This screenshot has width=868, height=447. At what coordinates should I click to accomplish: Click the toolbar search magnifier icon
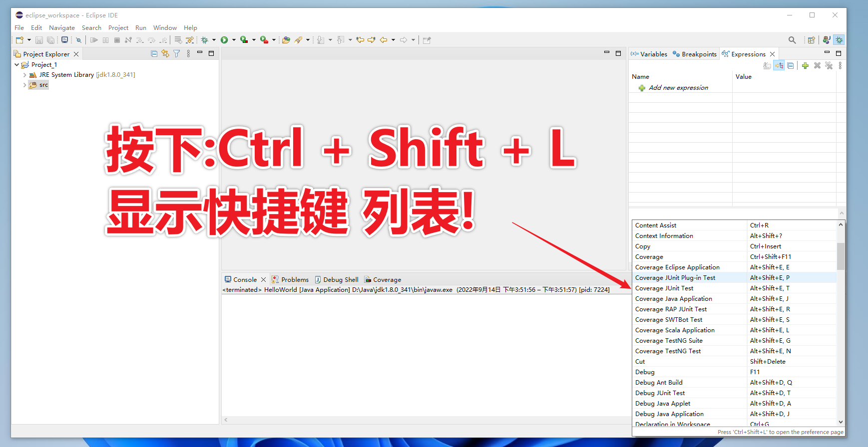coord(792,40)
